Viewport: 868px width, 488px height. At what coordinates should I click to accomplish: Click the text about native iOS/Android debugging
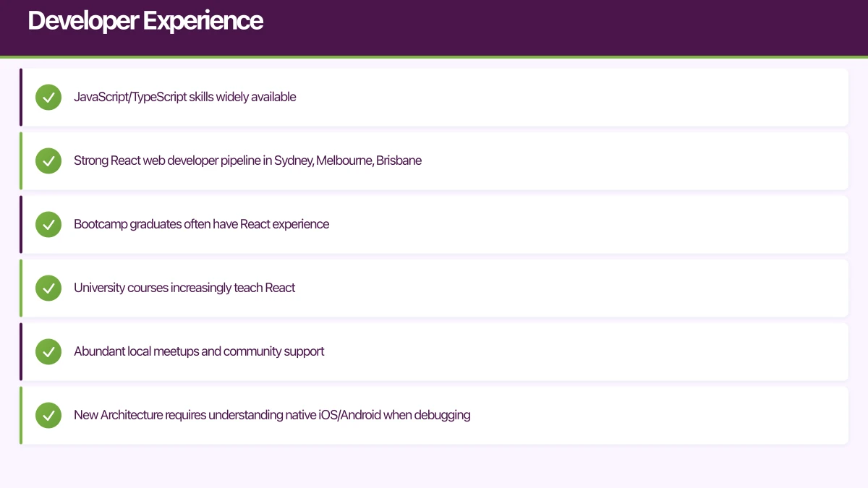[x=272, y=415]
